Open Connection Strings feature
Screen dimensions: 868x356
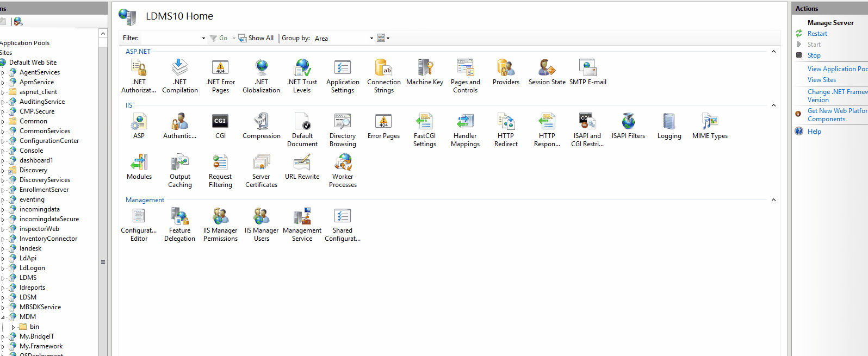pos(384,76)
